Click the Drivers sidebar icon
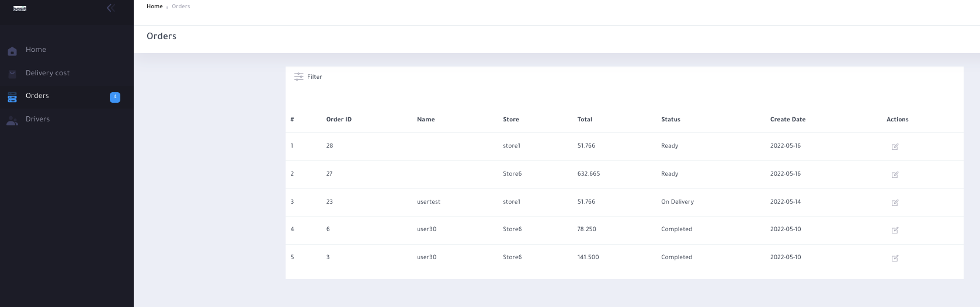This screenshot has width=980, height=307. pyautogui.click(x=12, y=120)
